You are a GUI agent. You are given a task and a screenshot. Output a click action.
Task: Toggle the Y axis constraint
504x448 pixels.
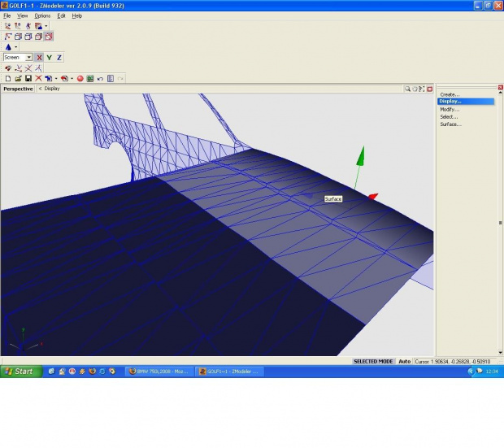click(49, 58)
